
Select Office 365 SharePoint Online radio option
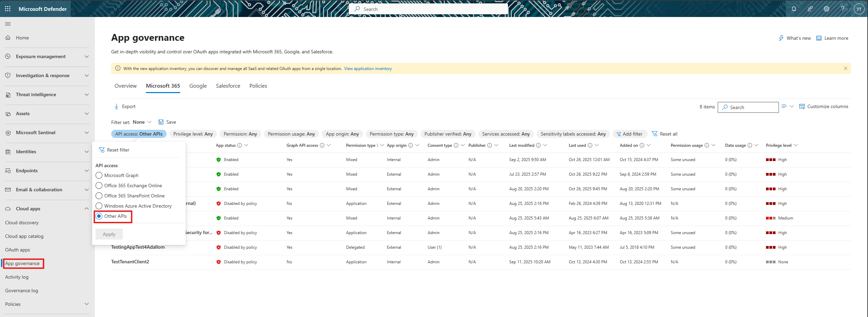[99, 196]
